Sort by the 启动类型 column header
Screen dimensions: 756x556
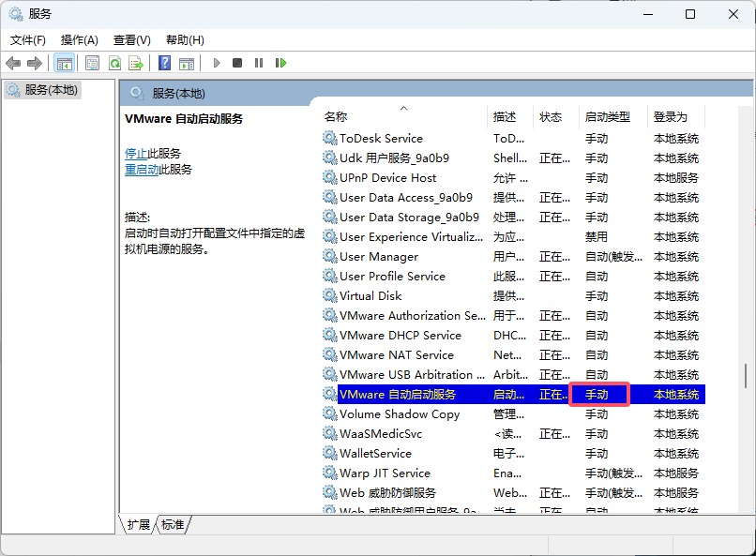point(607,117)
